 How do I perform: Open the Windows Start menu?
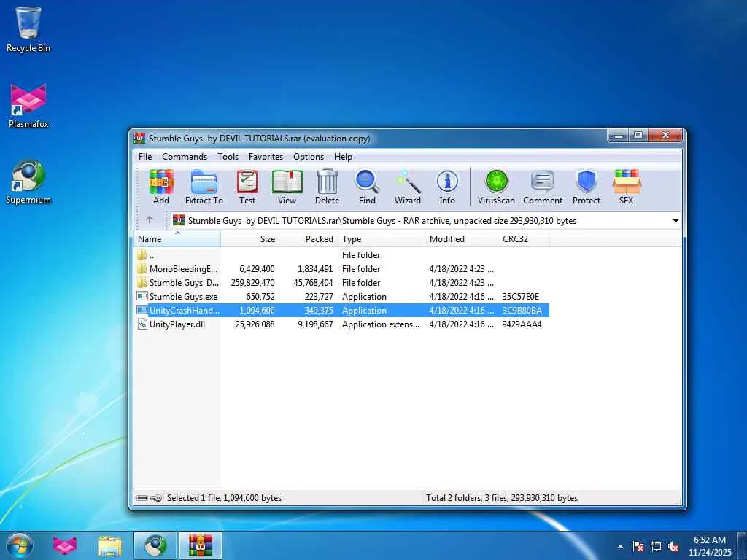coord(20,545)
